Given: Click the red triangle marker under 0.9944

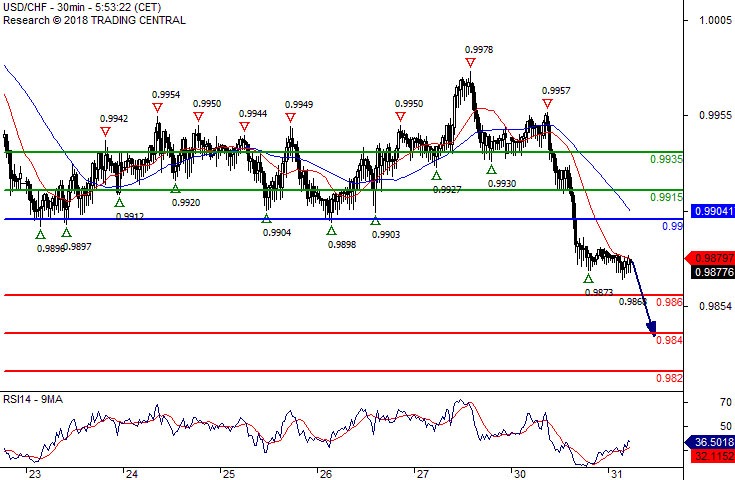Looking at the screenshot, I should pyautogui.click(x=244, y=127).
